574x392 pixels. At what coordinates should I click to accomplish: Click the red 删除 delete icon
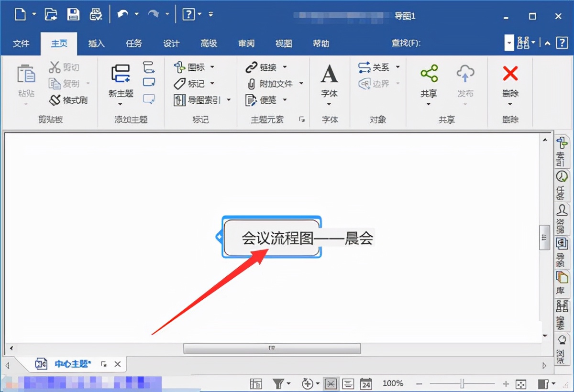[510, 74]
